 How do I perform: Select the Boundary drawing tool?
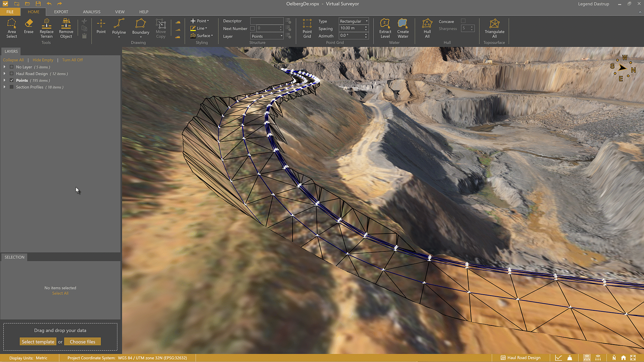click(x=141, y=27)
